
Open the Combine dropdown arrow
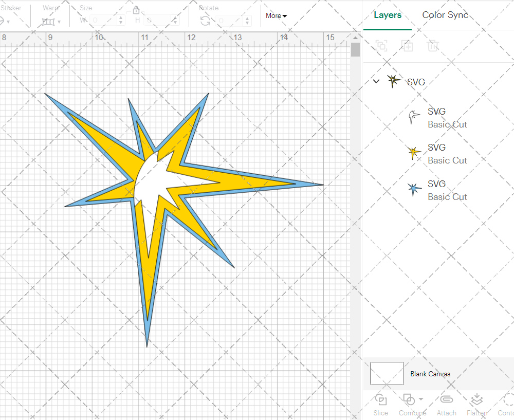coord(421,399)
